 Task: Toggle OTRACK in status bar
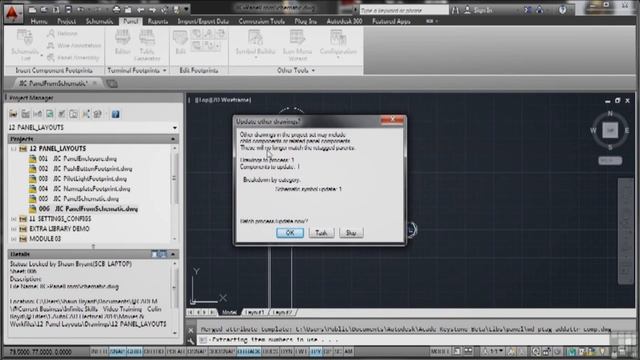click(x=248, y=351)
